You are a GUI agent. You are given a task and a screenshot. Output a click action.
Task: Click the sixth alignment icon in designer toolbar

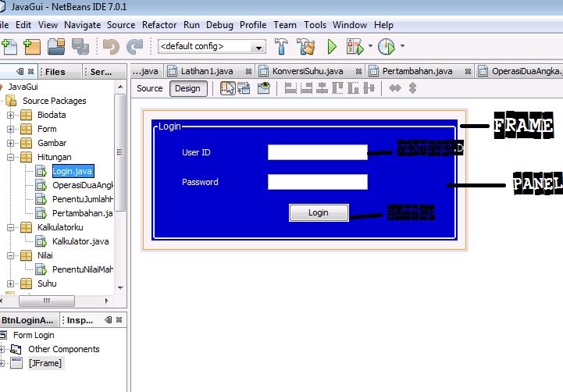(x=369, y=88)
